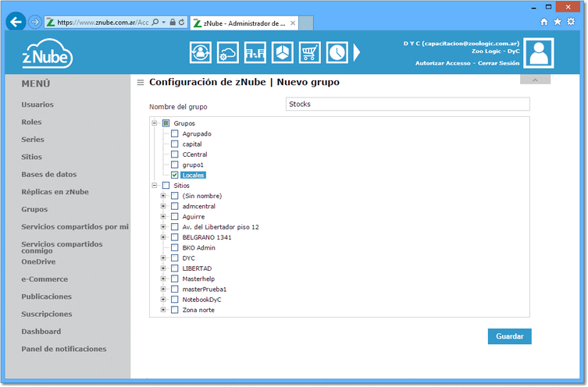Open the cloud settings toolbar icon
588x387 pixels.
coord(227,53)
